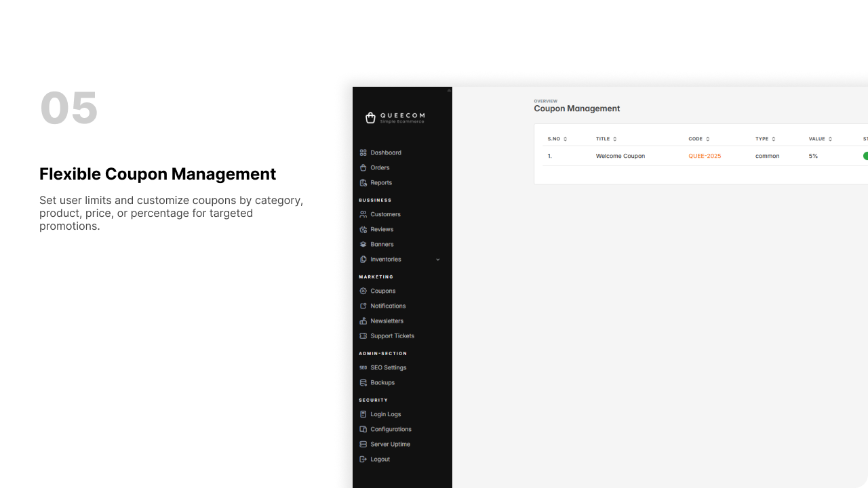The width and height of the screenshot is (868, 488).
Task: Sort coupons by TITLE column
Action: pos(614,139)
